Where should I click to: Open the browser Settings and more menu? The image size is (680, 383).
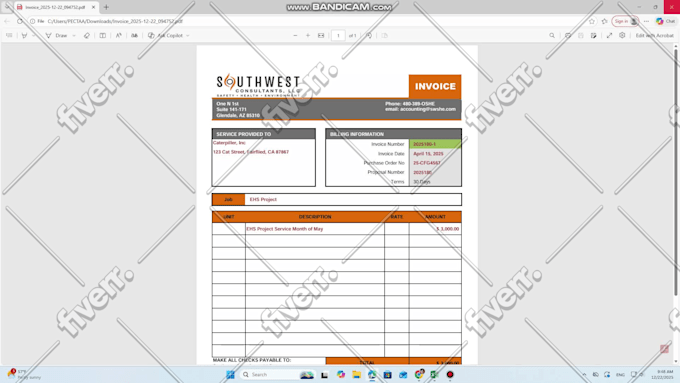(646, 21)
